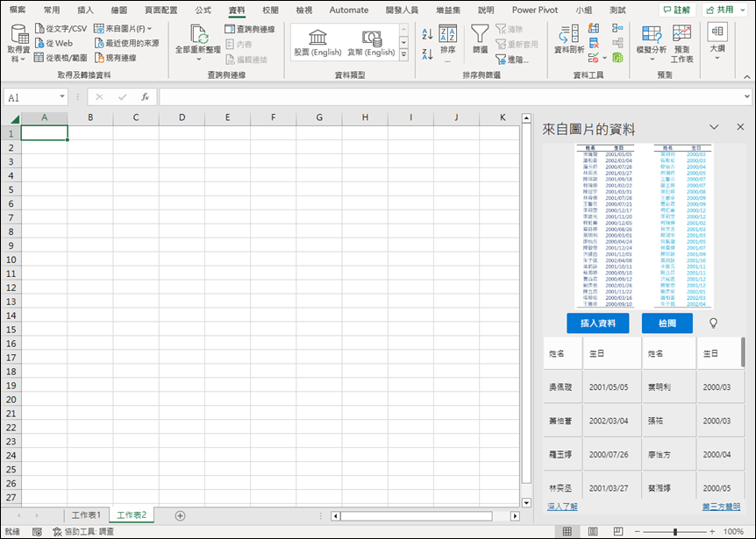Select the 股票 (English) data type
This screenshot has width=756, height=539.
(317, 41)
